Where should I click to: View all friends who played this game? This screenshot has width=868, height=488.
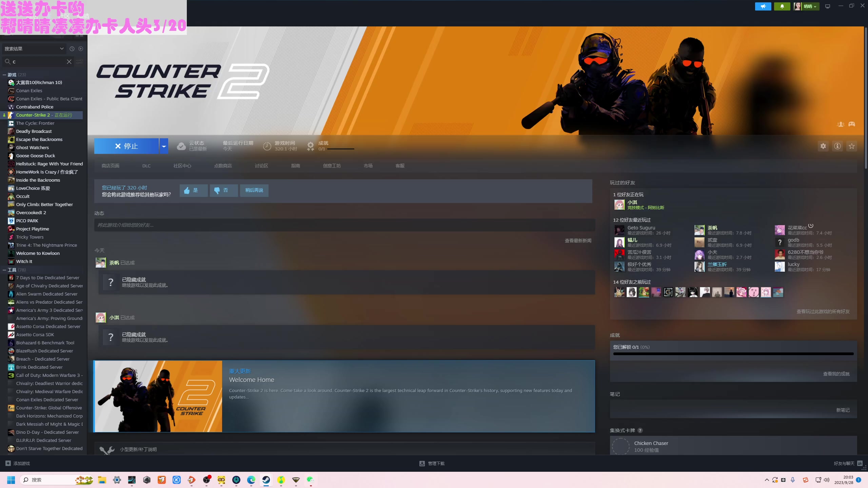click(823, 311)
